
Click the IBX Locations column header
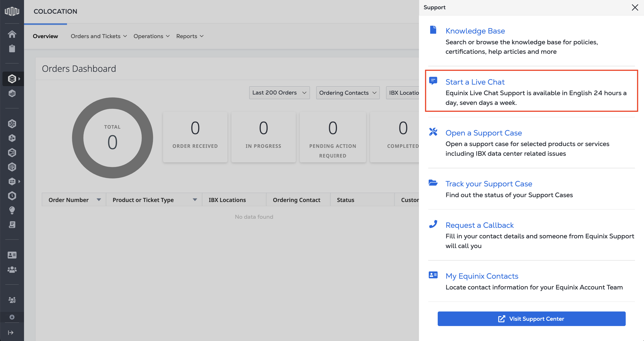234,200
